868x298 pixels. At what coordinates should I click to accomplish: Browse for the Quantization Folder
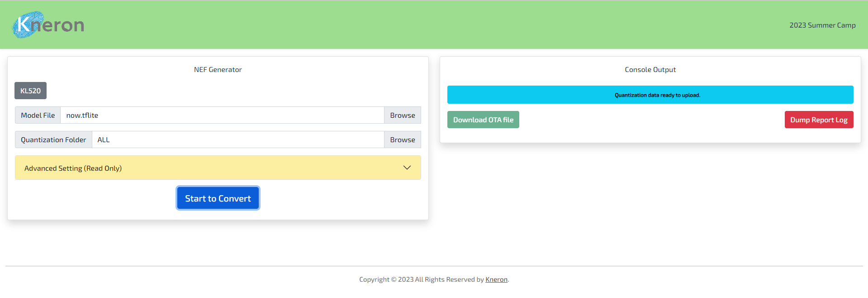pyautogui.click(x=402, y=139)
